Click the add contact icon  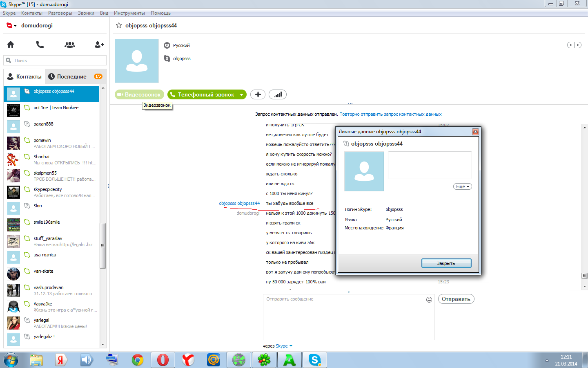click(99, 45)
